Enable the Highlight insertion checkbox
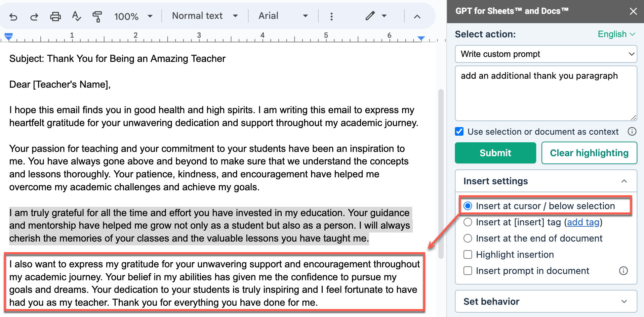 pos(468,254)
